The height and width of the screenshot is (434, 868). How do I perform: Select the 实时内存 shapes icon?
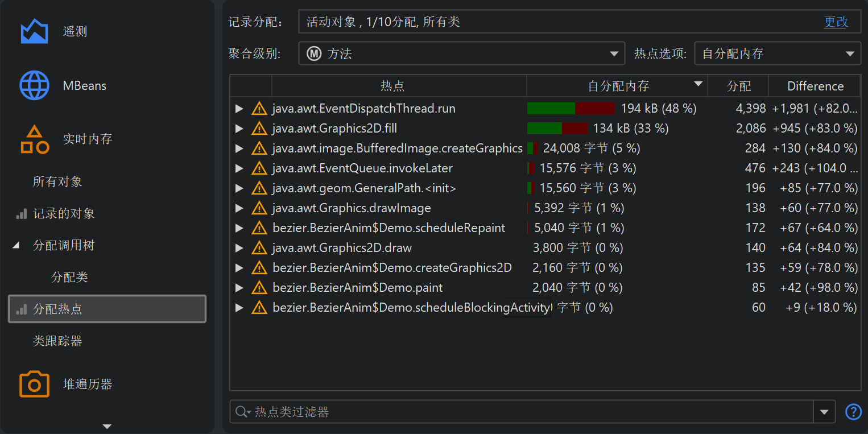34,139
